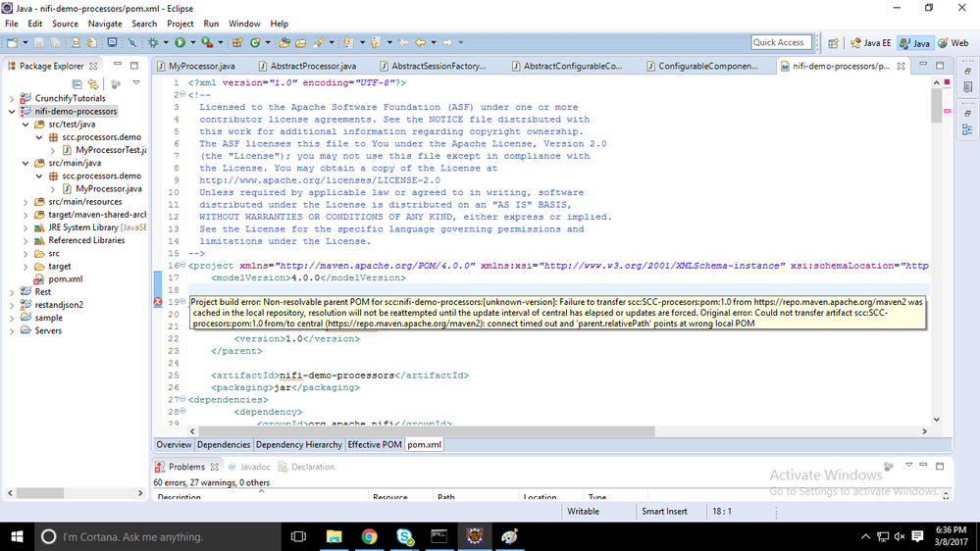Open Chrome from the taskbar

tap(369, 536)
